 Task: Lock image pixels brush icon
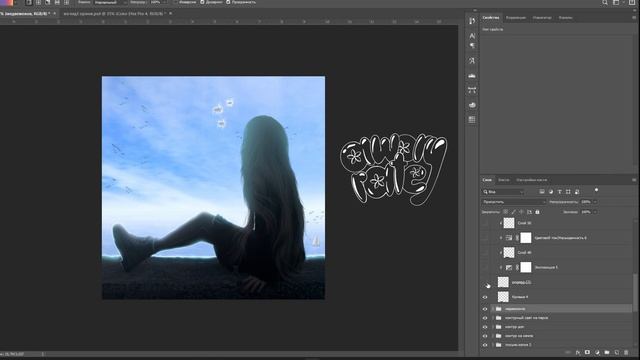[x=513, y=212]
